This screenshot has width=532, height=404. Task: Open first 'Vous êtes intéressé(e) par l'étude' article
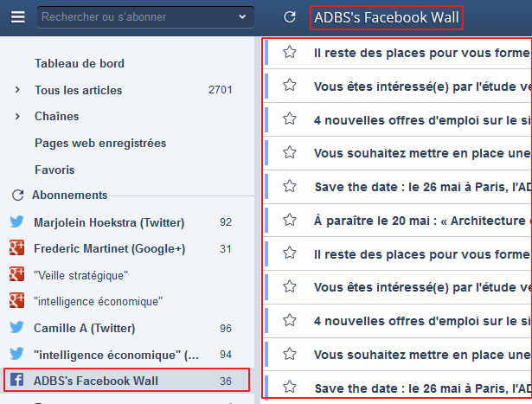[x=423, y=87]
